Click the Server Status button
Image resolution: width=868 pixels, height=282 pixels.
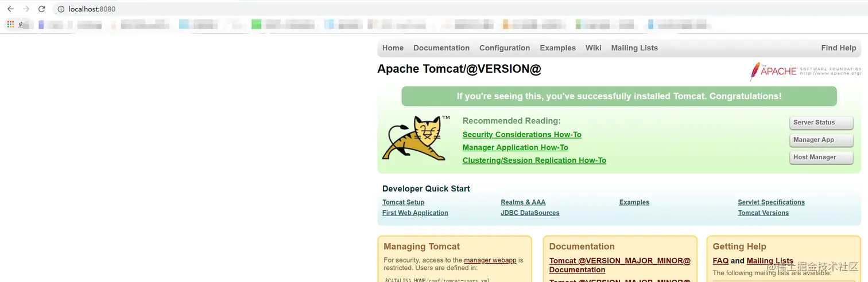point(821,123)
